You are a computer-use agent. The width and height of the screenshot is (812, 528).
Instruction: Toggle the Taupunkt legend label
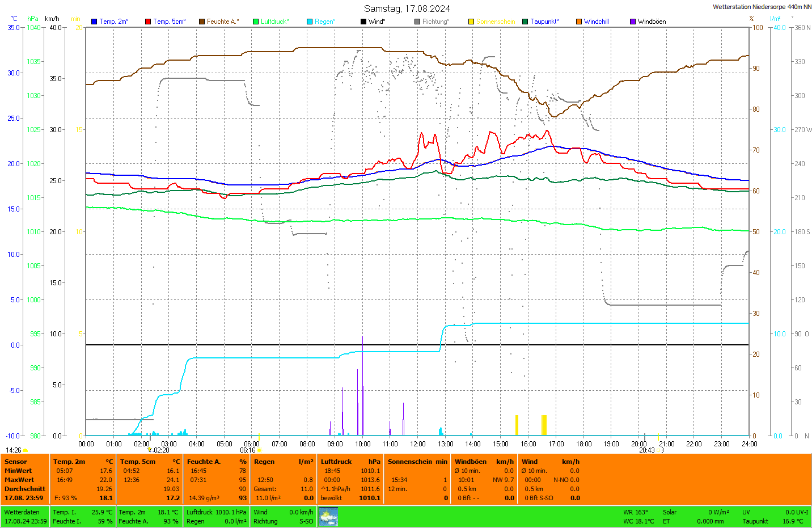pos(544,22)
